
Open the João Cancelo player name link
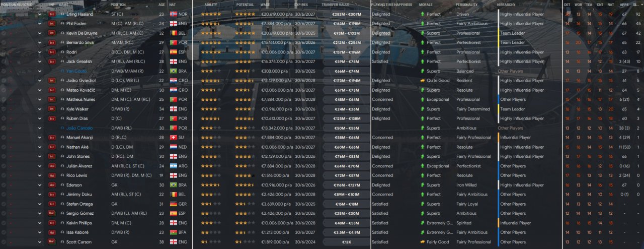coord(79,128)
